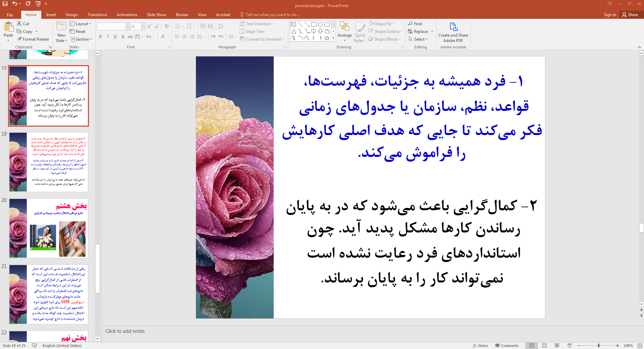Reset the slide layout

[78, 31]
